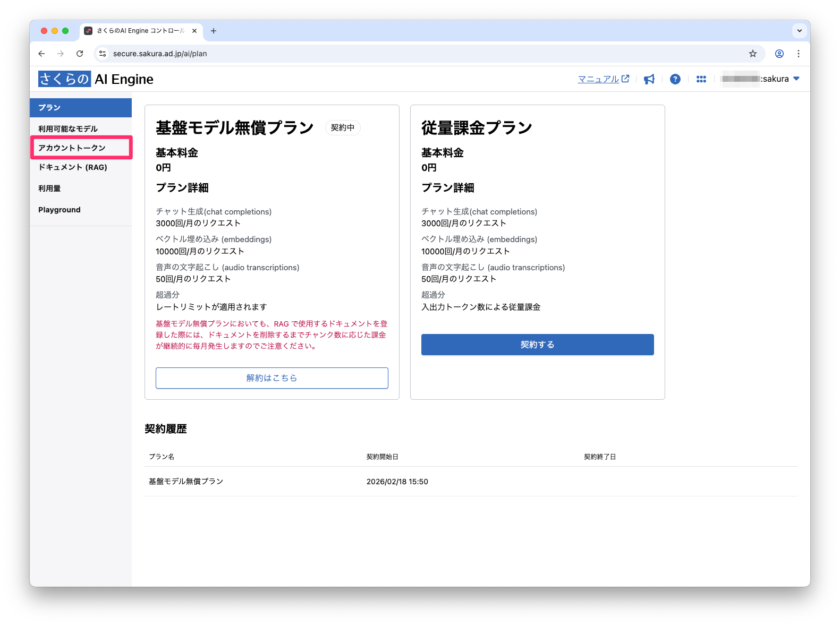Open 利用可能なモデル sidebar item

pos(68,128)
